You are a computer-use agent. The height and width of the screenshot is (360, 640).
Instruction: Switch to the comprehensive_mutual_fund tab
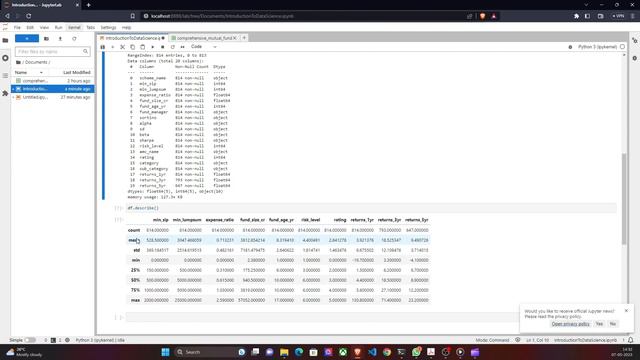tap(203, 38)
